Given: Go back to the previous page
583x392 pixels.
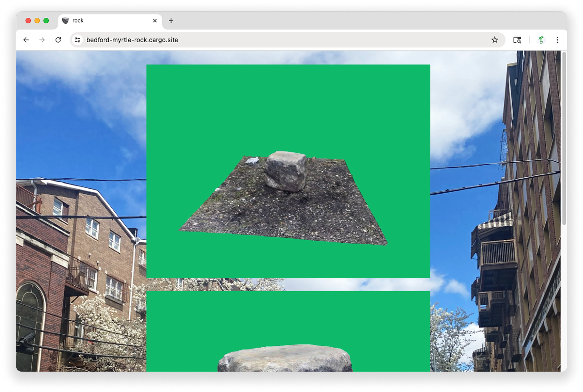Looking at the screenshot, I should pyautogui.click(x=26, y=40).
